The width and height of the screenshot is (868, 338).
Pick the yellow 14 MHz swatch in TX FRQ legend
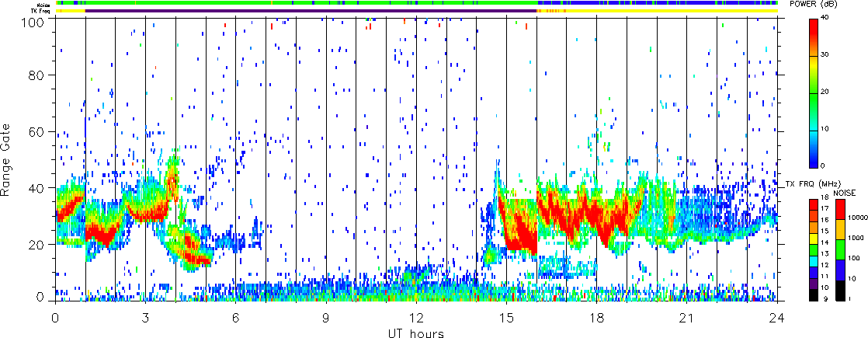point(814,239)
